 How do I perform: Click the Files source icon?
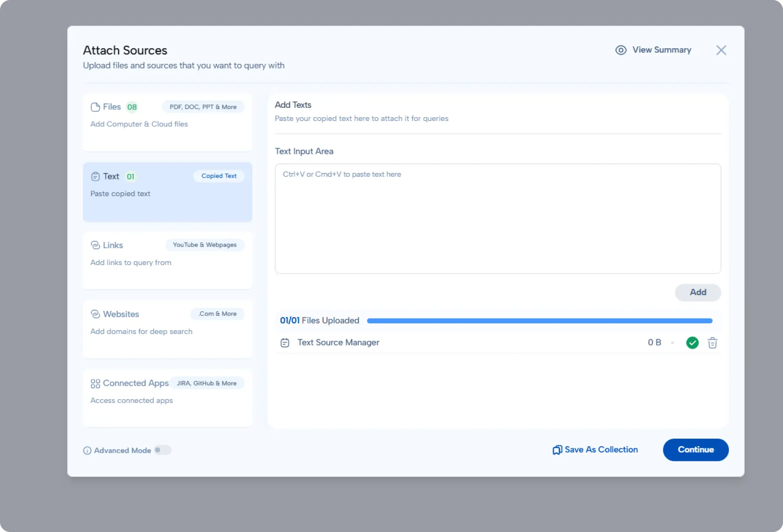point(95,107)
